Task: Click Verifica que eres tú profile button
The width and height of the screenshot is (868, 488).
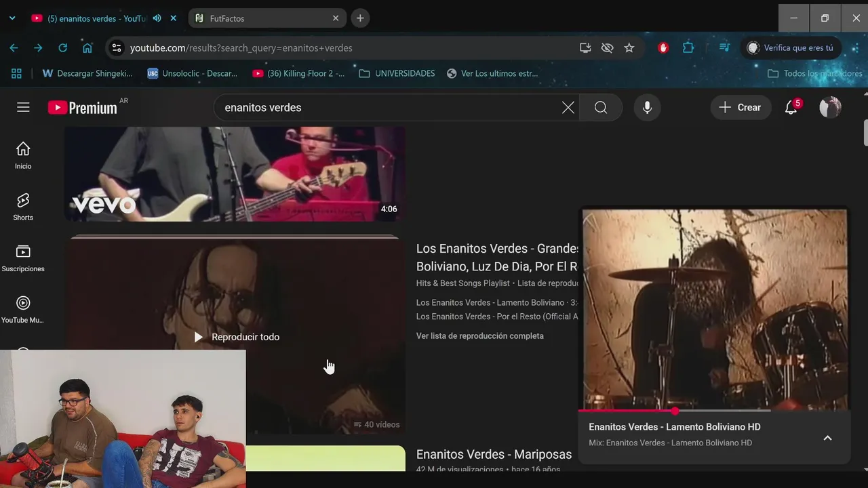Action: 791,47
